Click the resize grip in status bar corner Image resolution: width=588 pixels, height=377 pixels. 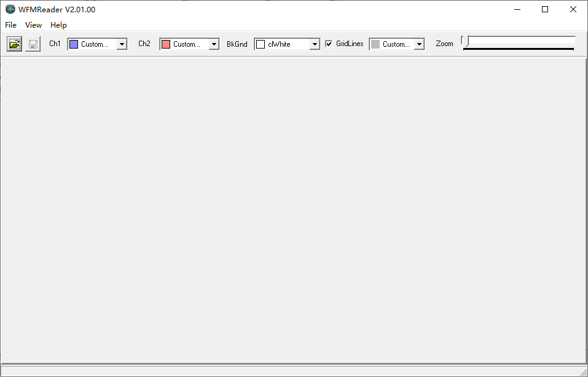[583, 371]
